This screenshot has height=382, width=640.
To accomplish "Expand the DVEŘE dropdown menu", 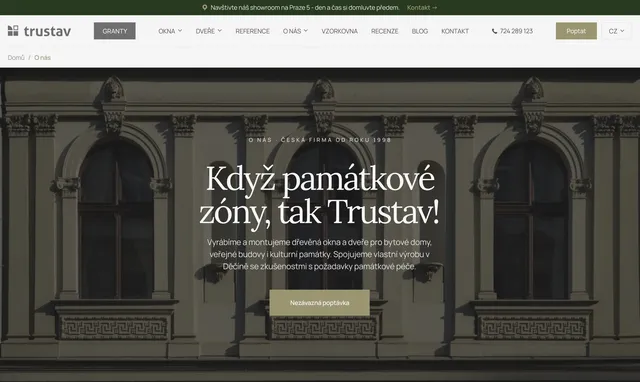I will point(209,31).
